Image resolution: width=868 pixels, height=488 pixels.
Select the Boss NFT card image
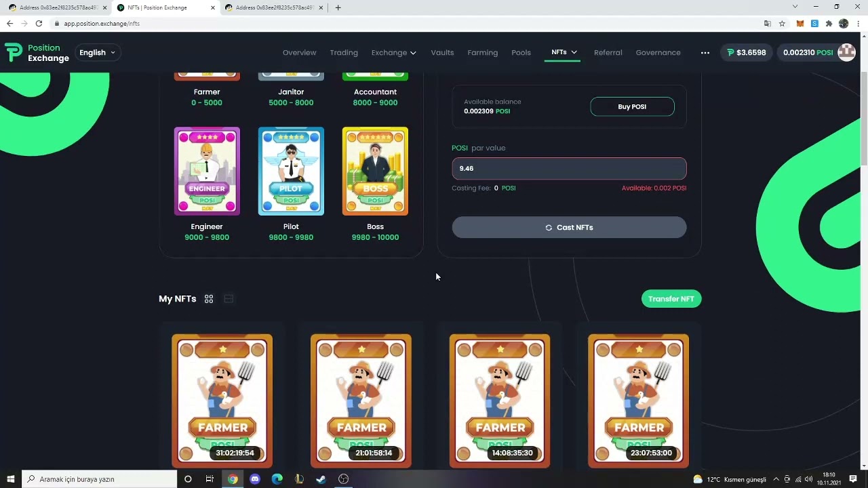375,171
